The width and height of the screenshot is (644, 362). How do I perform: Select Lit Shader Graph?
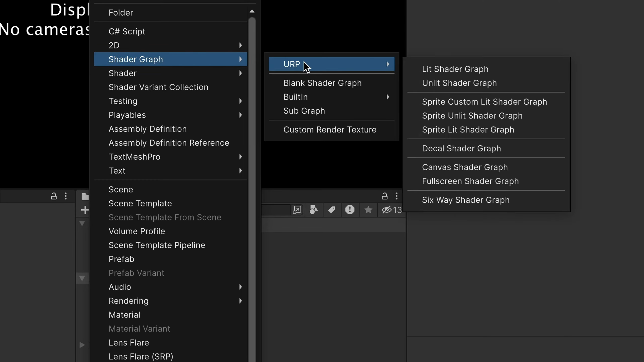pos(455,69)
